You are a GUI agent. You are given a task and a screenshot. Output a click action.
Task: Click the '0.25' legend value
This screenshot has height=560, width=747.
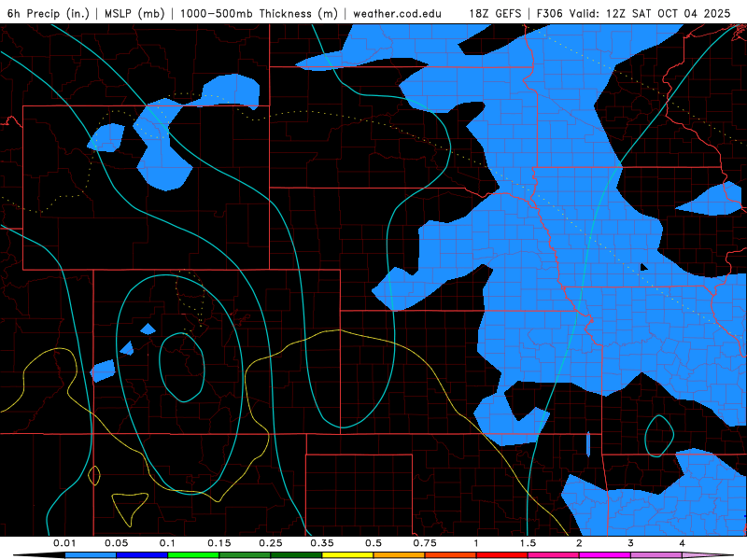271,543
